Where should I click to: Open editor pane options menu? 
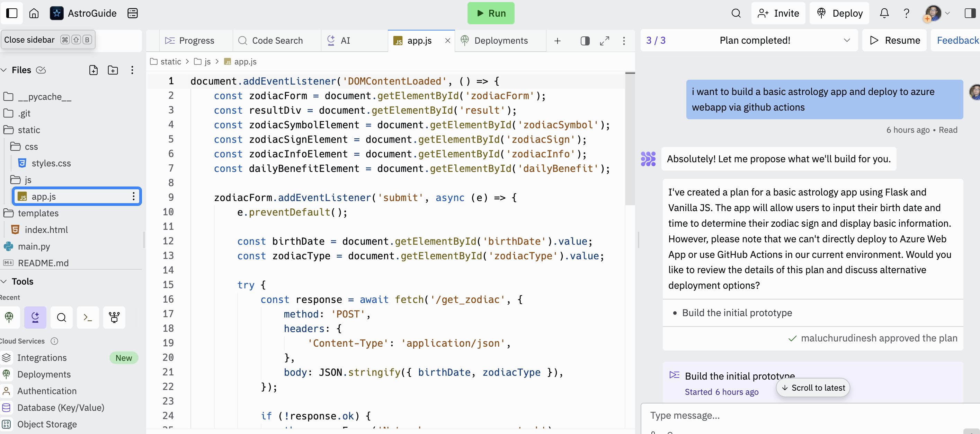[624, 40]
